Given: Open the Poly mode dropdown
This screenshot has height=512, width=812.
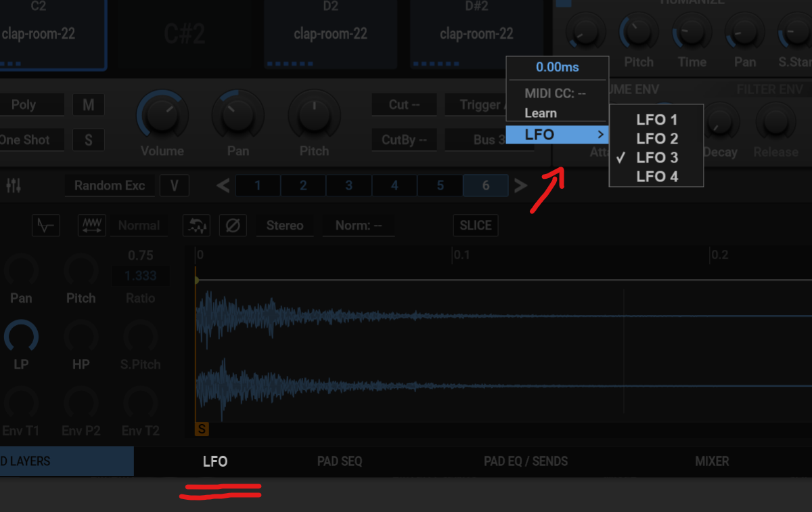Looking at the screenshot, I should tap(32, 105).
